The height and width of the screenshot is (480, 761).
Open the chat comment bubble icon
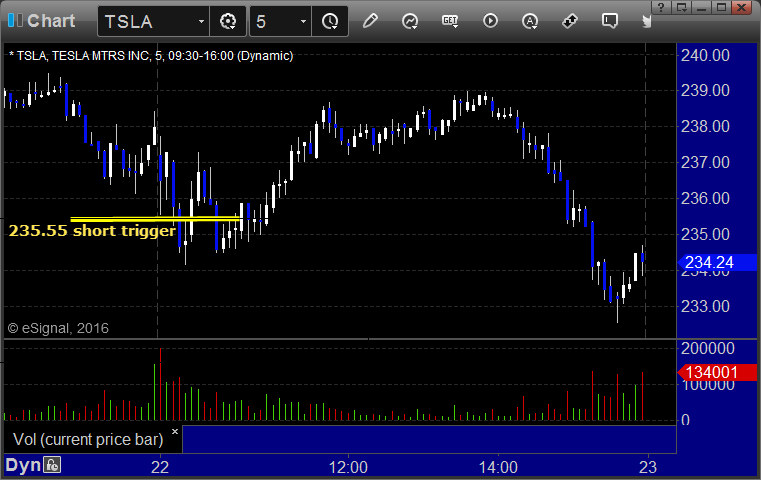[610, 21]
